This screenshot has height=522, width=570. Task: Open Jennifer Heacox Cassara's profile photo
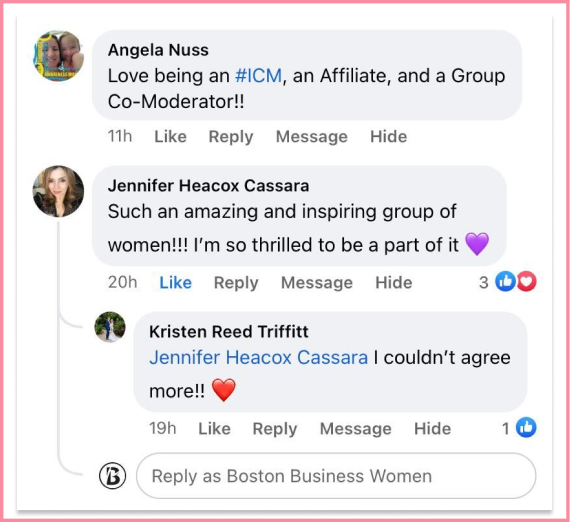pos(59,191)
